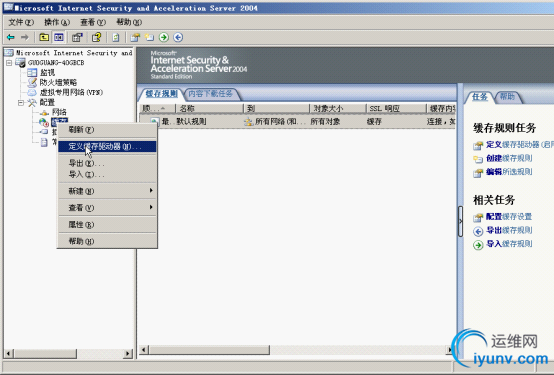Click the 导入缓存规则 link
Viewport: 554px width, 375px height.
click(509, 244)
